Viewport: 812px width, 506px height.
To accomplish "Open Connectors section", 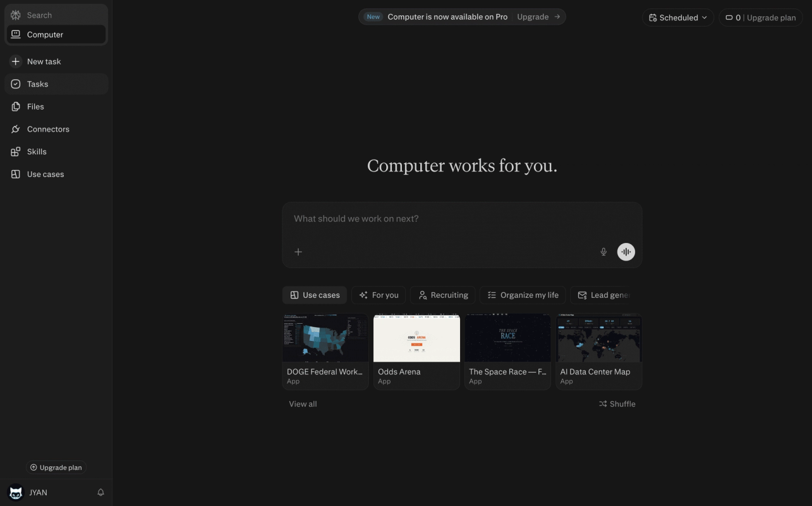I will click(x=56, y=129).
